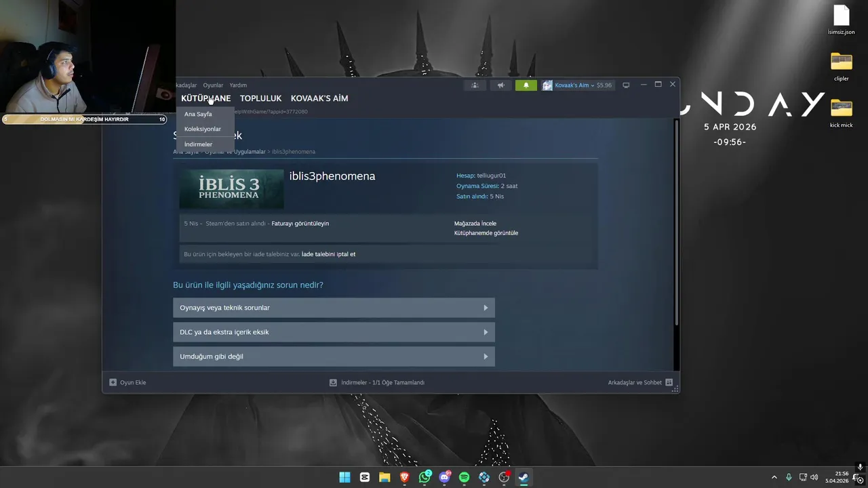The width and height of the screenshot is (868, 488).
Task: Open WhatsApp from the taskbar
Action: [x=425, y=477]
